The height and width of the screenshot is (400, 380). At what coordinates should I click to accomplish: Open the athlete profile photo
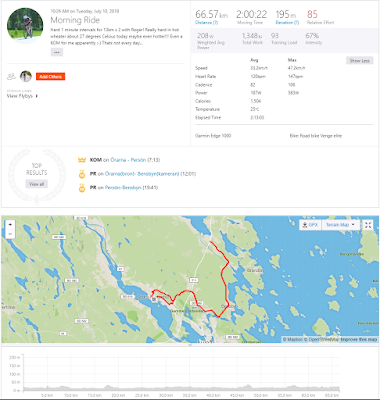[x=25, y=26]
